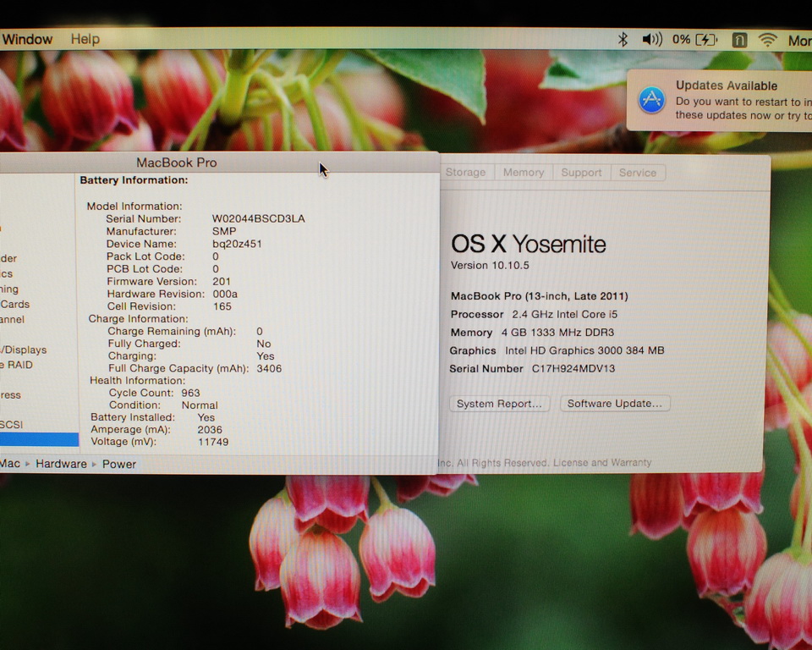Switch to the Support tab

click(582, 172)
